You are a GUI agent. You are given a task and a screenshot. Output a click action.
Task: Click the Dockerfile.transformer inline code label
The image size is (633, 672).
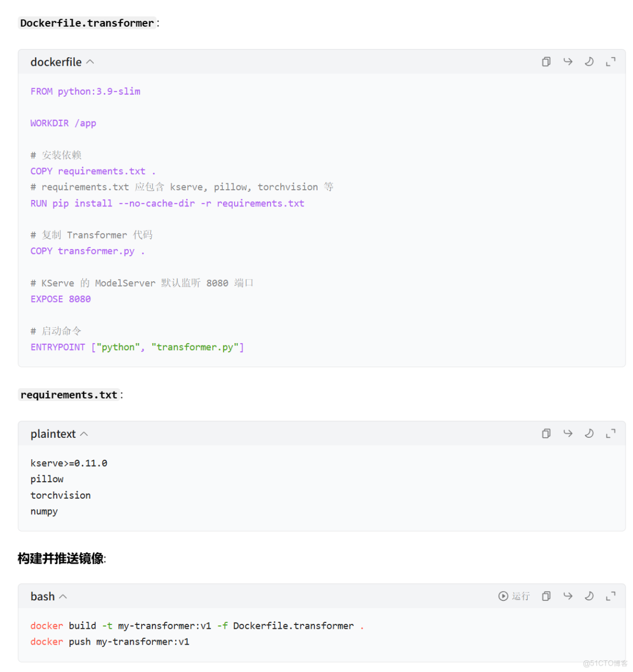tap(87, 23)
